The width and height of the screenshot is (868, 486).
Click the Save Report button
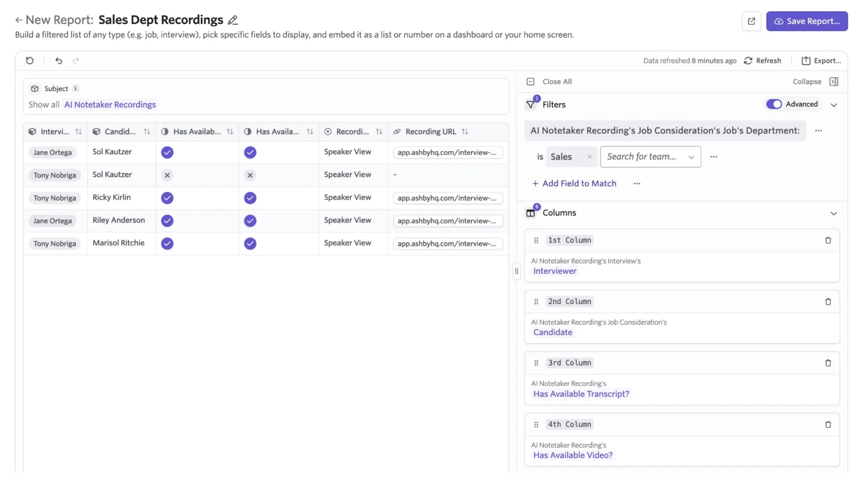pyautogui.click(x=807, y=21)
